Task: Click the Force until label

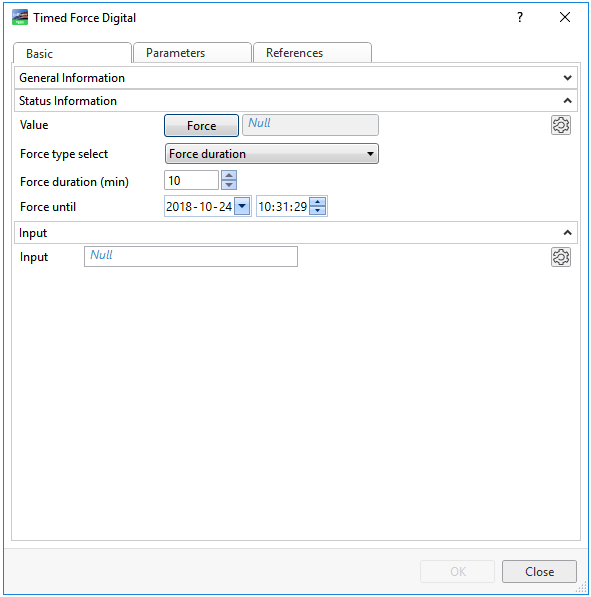Action: (x=48, y=207)
